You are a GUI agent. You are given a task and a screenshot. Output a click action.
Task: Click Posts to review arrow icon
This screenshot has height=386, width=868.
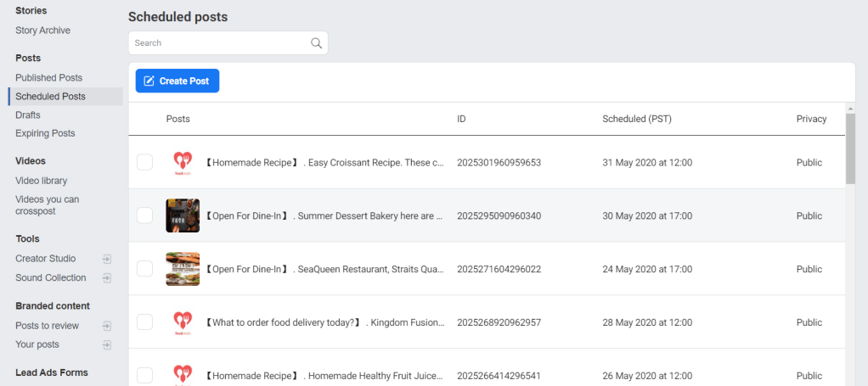(x=106, y=326)
